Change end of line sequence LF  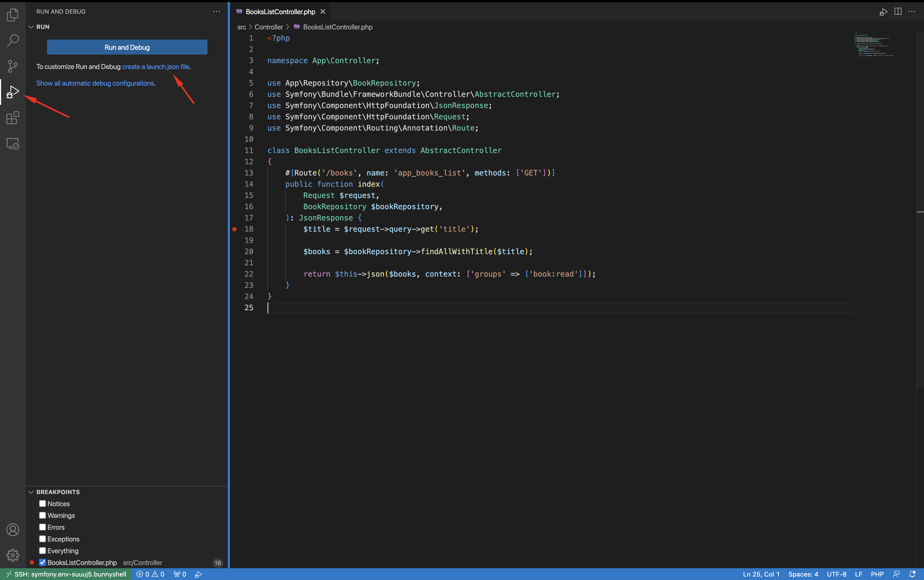pyautogui.click(x=858, y=574)
